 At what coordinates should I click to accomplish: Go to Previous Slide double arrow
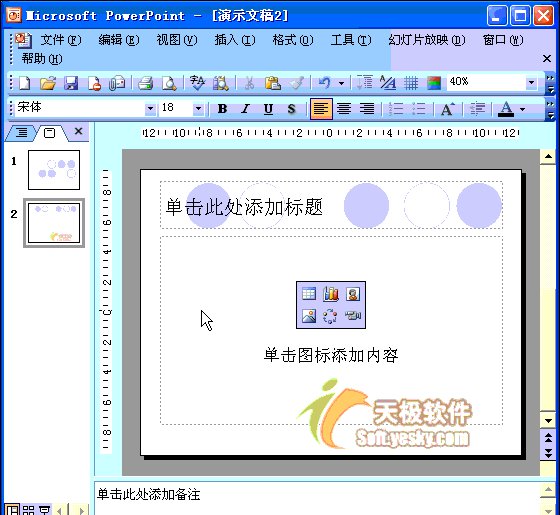click(x=548, y=437)
